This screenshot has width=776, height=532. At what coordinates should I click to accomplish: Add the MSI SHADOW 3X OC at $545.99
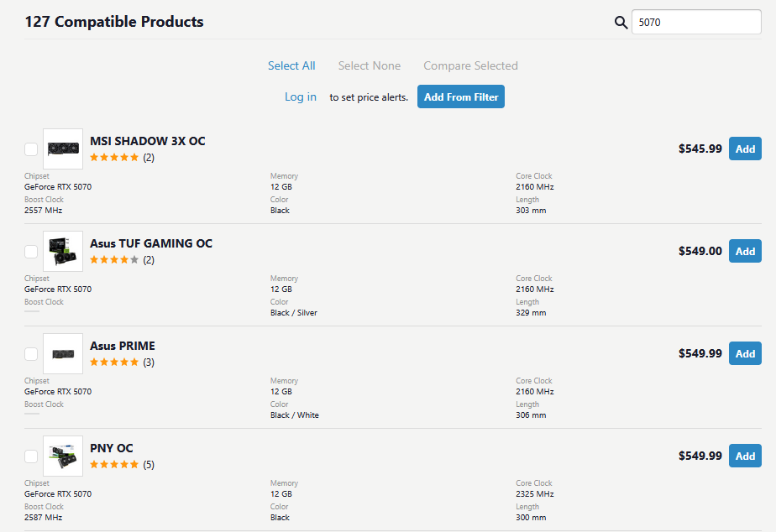pyautogui.click(x=745, y=149)
